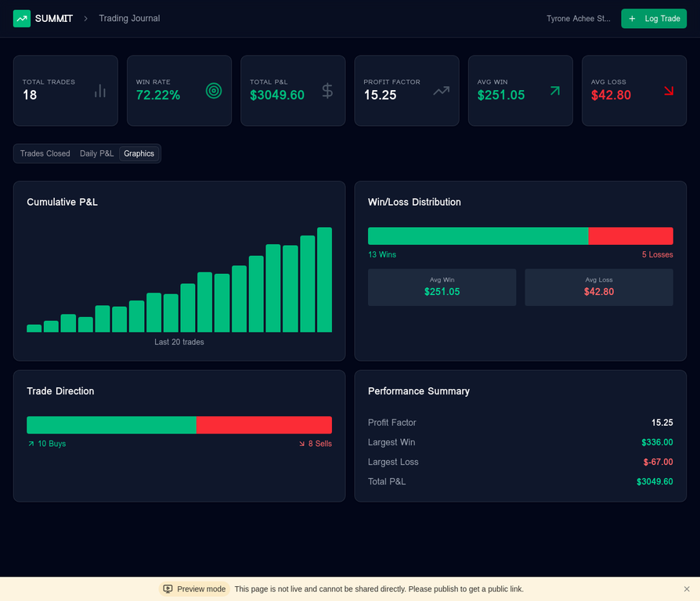This screenshot has height=601, width=700.
Task: Dismiss the preview mode banner with the X
Action: click(x=687, y=588)
